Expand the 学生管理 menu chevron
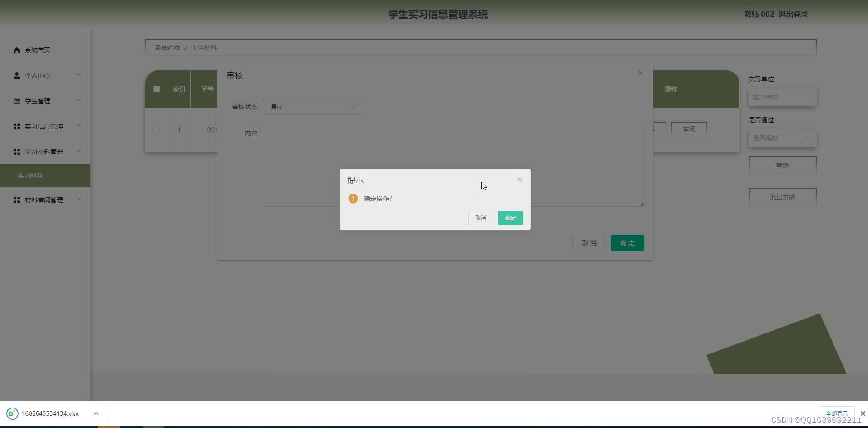Viewport: 868px width, 428px height. [79, 100]
